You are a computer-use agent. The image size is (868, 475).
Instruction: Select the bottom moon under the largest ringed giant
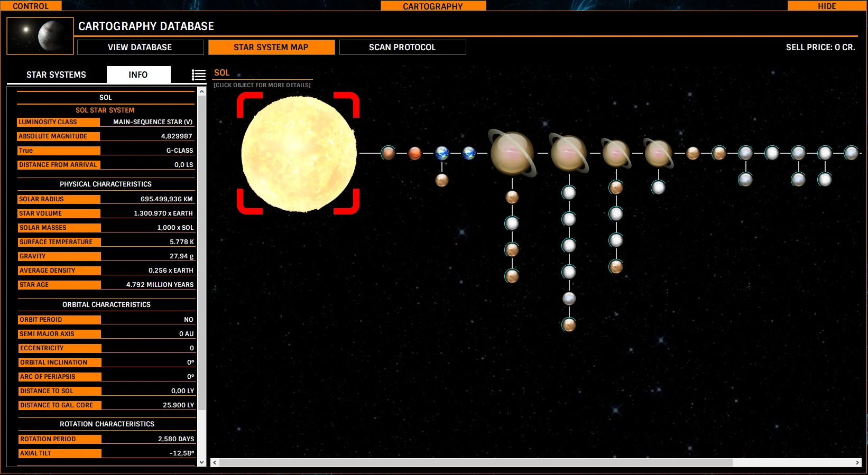pos(512,276)
